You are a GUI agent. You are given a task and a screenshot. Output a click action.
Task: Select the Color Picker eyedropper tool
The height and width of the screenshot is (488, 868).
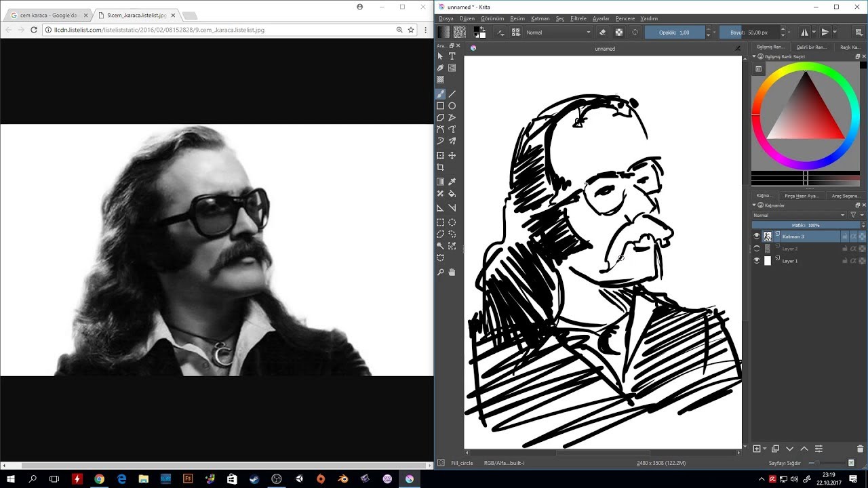pyautogui.click(x=452, y=182)
